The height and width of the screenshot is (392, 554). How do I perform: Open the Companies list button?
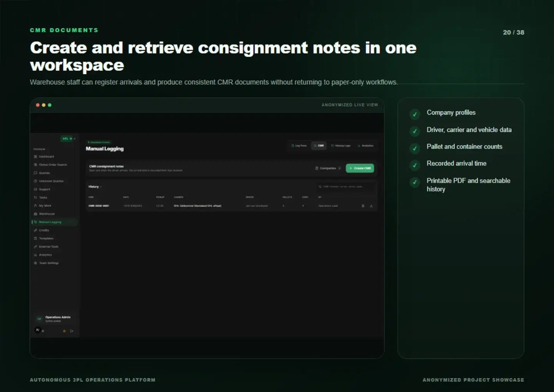tap(328, 168)
